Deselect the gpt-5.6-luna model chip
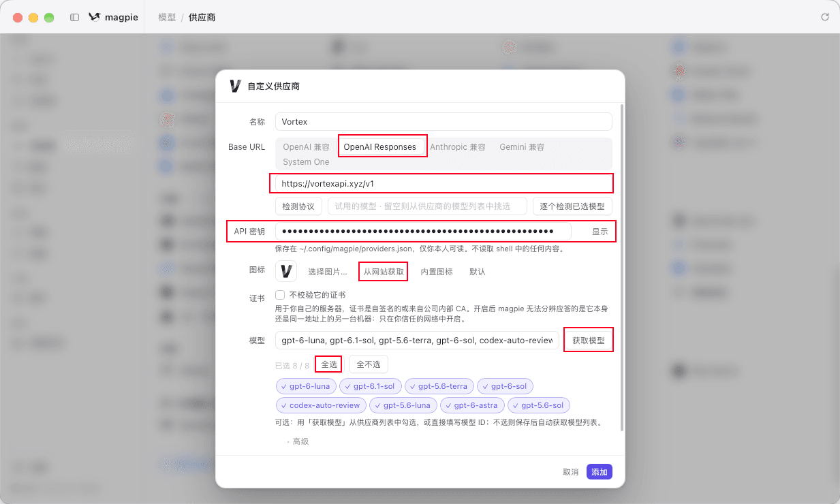This screenshot has width=840, height=504. click(x=403, y=405)
